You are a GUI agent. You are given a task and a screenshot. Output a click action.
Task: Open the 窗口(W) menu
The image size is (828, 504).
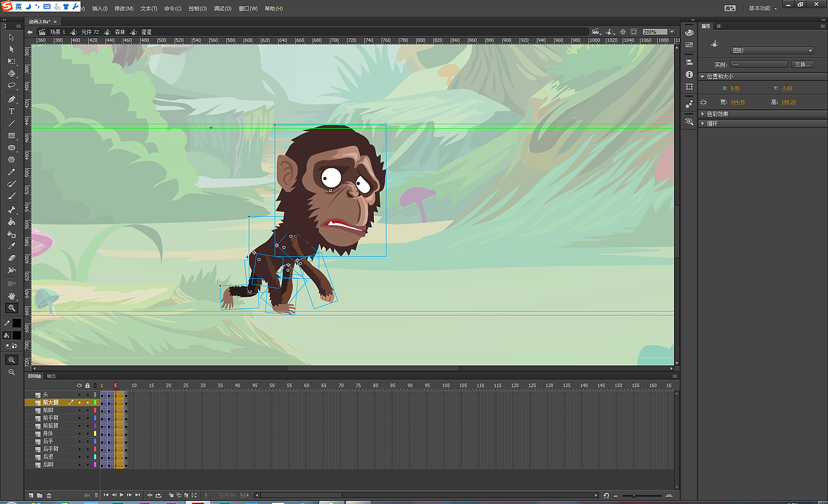point(248,9)
